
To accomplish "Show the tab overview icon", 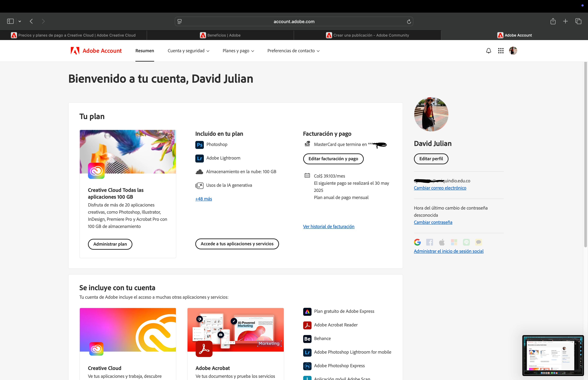I will tap(578, 21).
